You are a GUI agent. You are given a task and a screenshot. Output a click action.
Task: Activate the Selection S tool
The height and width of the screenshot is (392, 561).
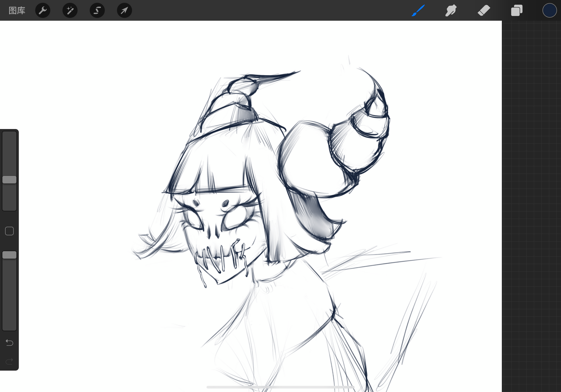pyautogui.click(x=97, y=10)
